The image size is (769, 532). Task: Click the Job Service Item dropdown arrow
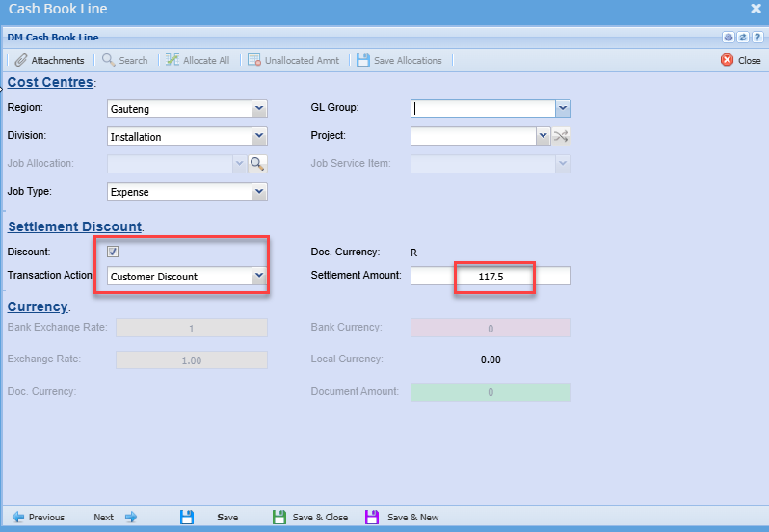(x=563, y=163)
